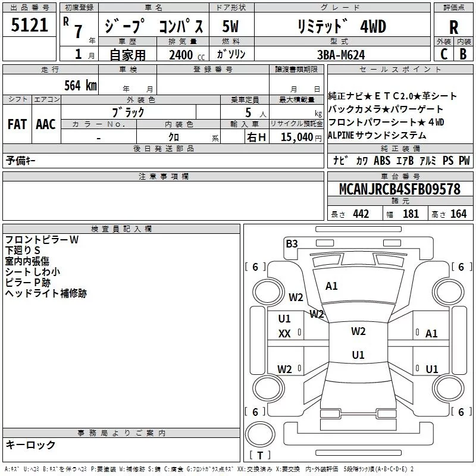Click XX replaced mark on door diagram
This screenshot has width=476, height=476.
[284, 334]
